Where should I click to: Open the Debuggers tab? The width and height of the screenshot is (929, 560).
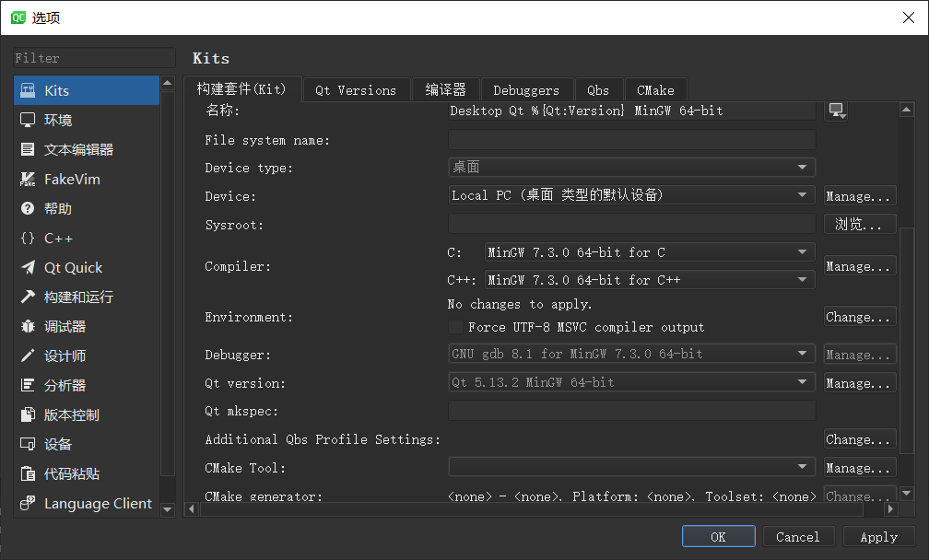tap(527, 89)
